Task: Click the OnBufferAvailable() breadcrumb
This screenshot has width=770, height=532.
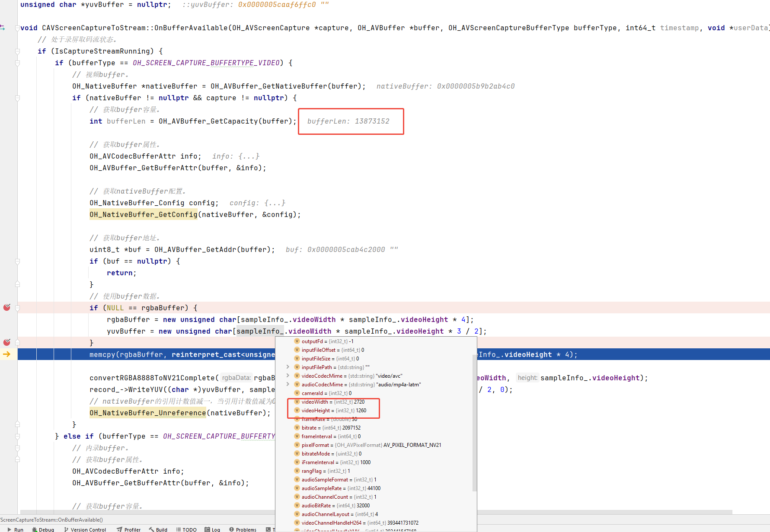Action: click(x=52, y=520)
